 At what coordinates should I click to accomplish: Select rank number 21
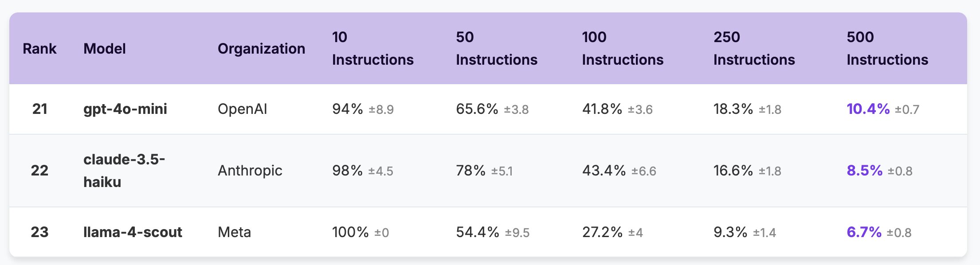click(x=39, y=109)
